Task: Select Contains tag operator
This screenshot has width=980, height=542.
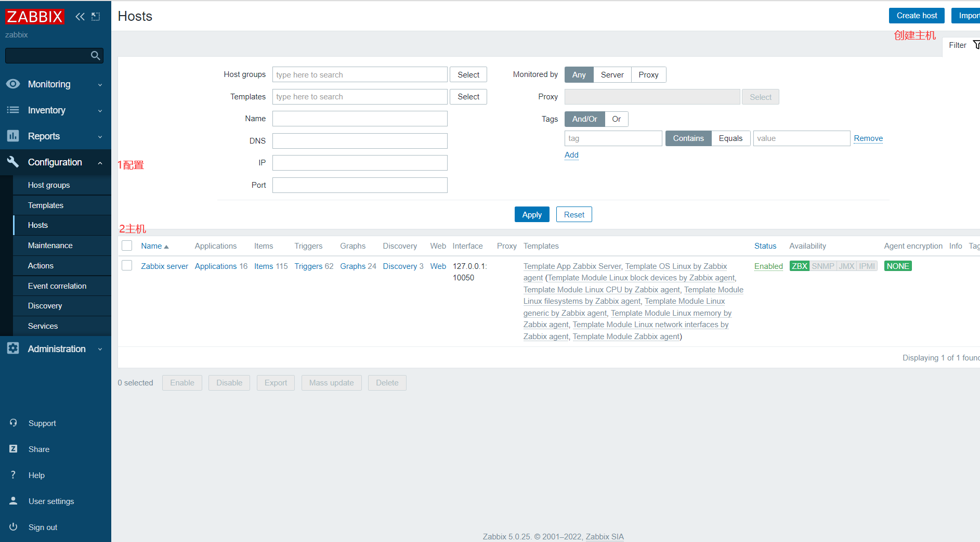Action: pyautogui.click(x=688, y=138)
